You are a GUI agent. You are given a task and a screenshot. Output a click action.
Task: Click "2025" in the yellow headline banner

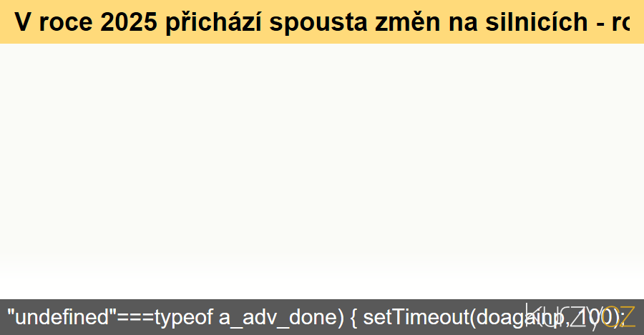point(129,21)
